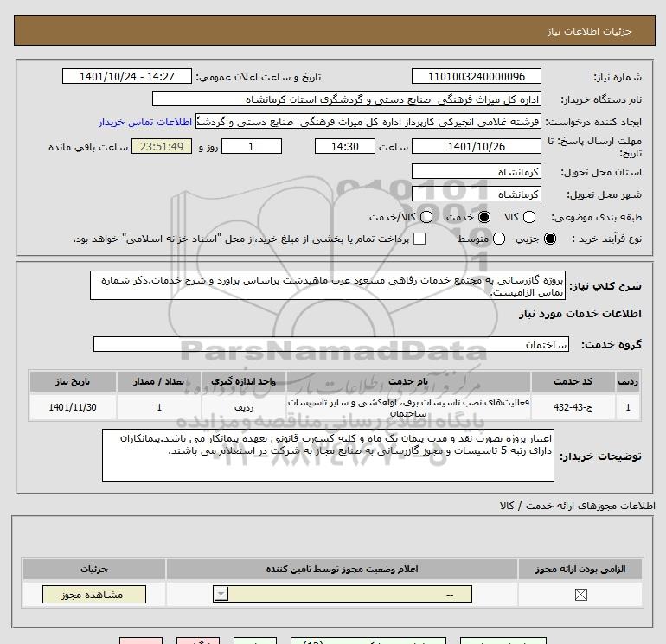Screen dimensions: 666x644
Task: Click the service name cell فعالیت‌های نصب تاسیسات
Action: (408, 407)
